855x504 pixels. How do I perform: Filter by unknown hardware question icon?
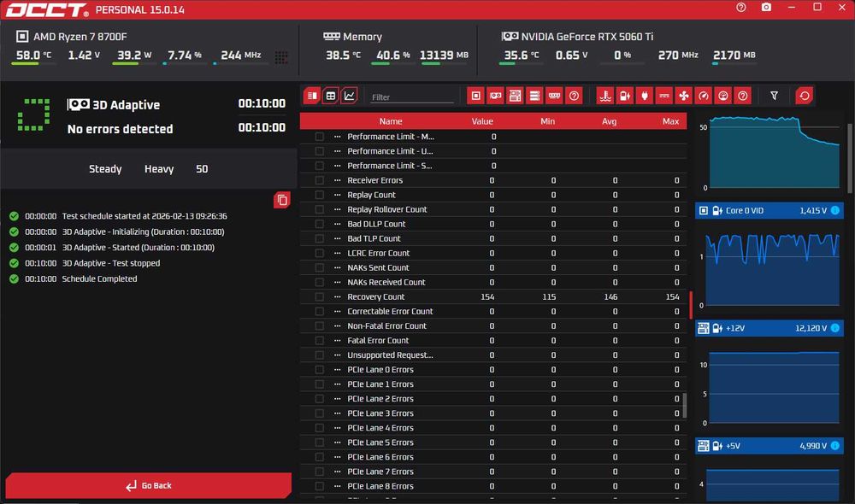(x=574, y=96)
